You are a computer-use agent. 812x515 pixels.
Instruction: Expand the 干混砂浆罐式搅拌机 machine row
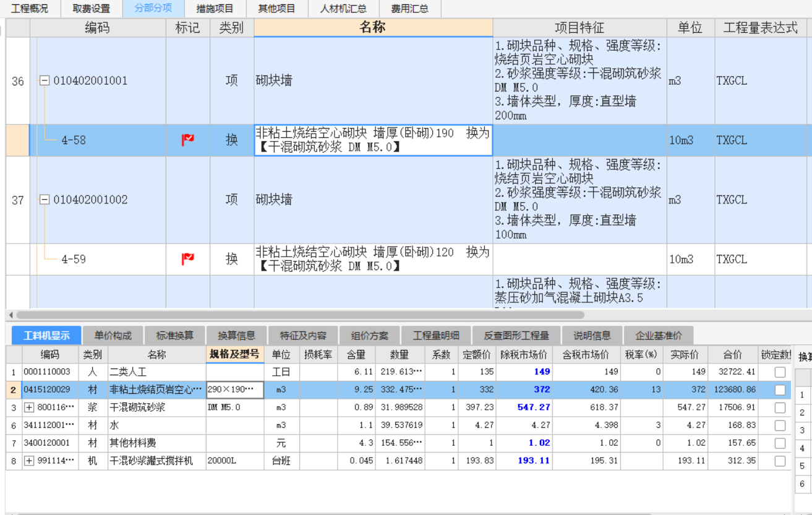[x=29, y=461]
